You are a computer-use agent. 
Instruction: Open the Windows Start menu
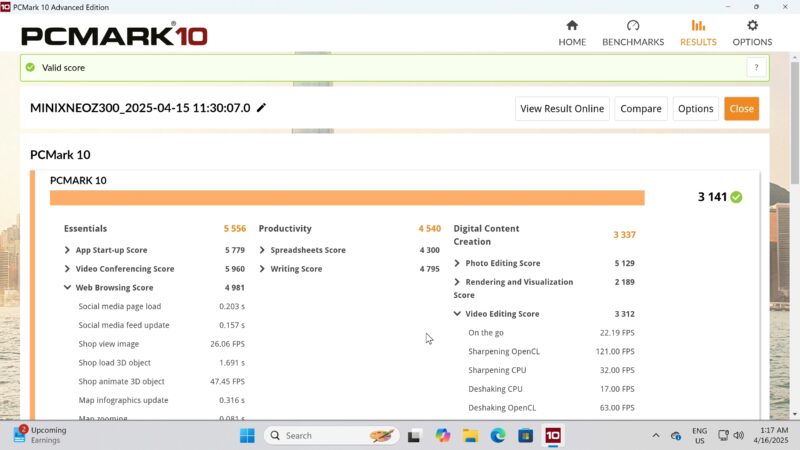pyautogui.click(x=247, y=436)
